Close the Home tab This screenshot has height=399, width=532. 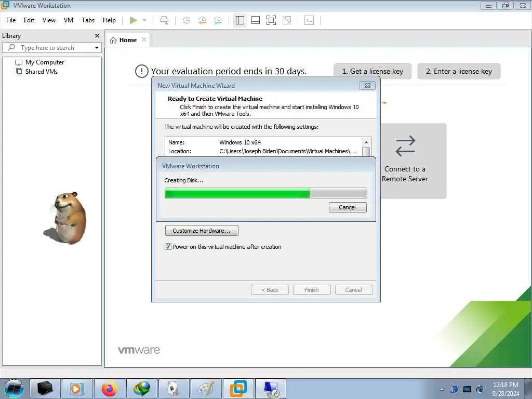click(x=144, y=39)
